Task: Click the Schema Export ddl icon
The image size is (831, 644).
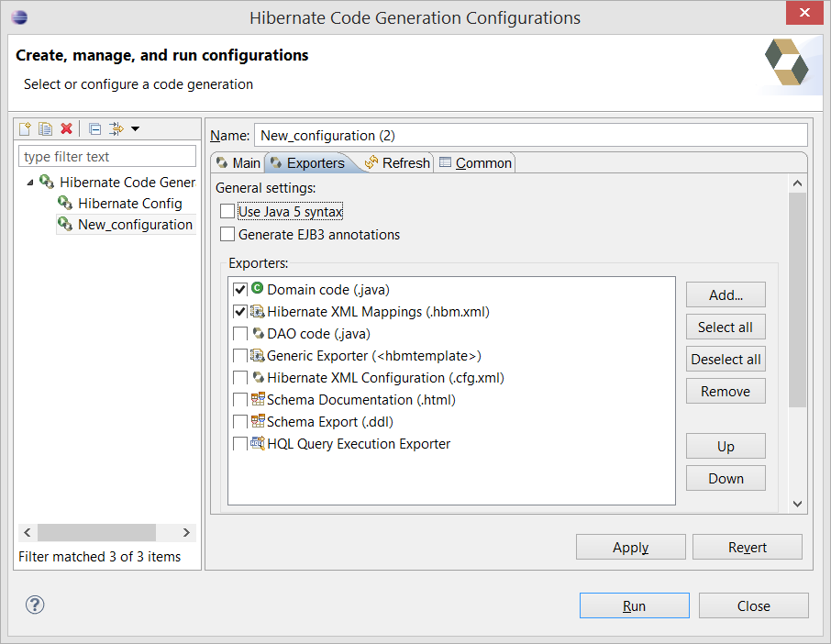Action: (x=258, y=421)
